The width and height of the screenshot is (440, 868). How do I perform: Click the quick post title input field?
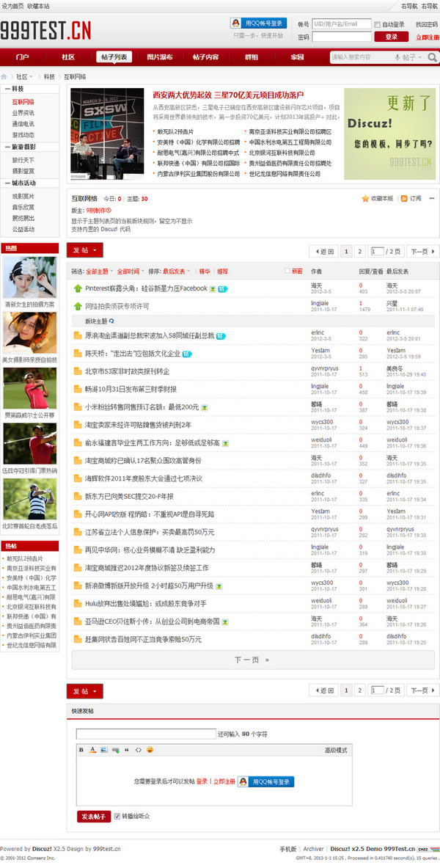(x=146, y=734)
